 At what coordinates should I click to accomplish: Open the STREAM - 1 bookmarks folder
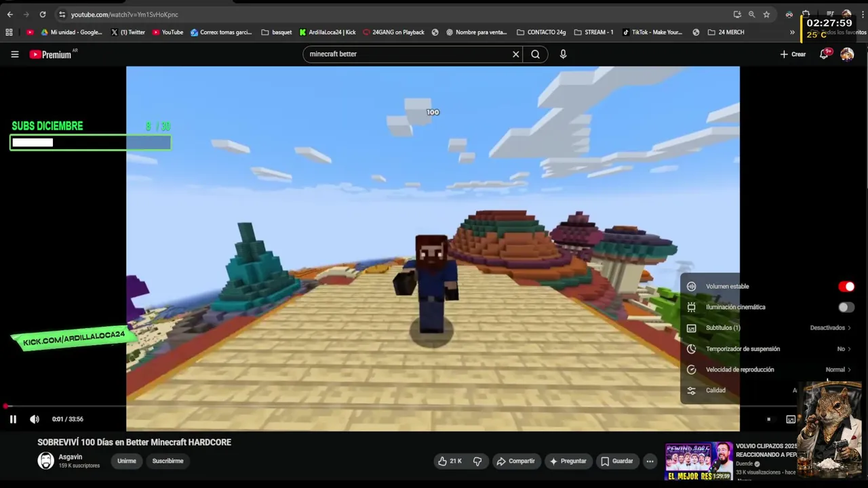coord(593,32)
